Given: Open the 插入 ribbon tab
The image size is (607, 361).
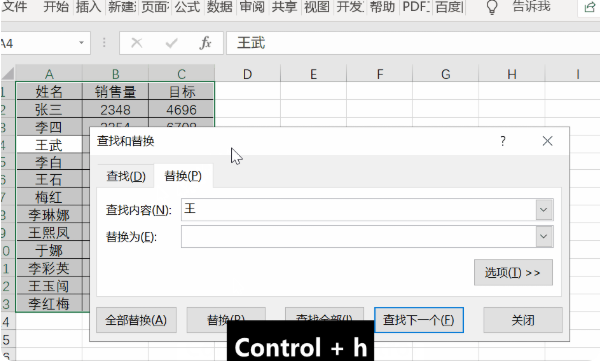Looking at the screenshot, I should click(x=88, y=7).
